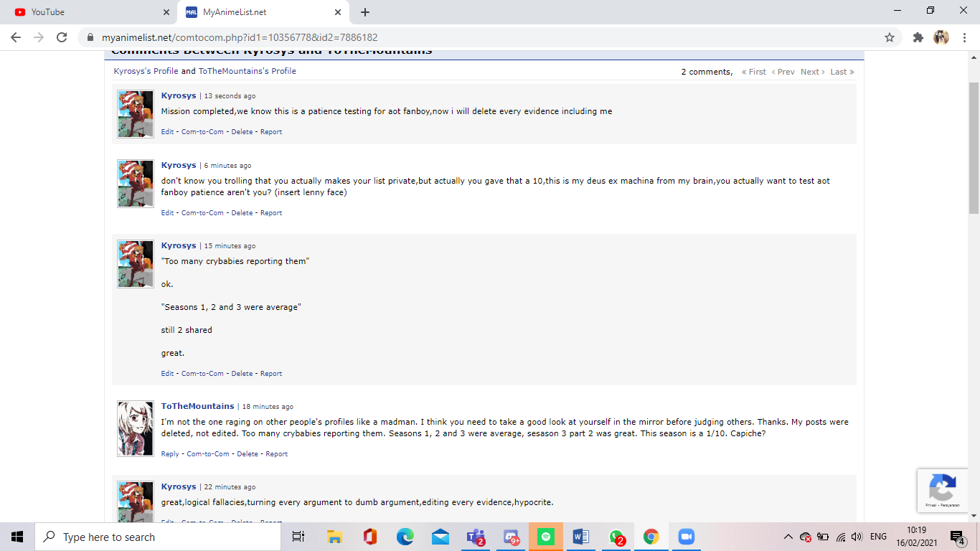Go to the Next comments page
Screen dimensions: 980x551
pos(813,72)
